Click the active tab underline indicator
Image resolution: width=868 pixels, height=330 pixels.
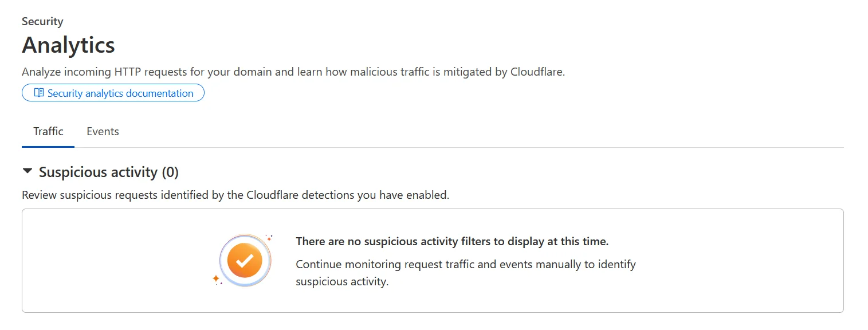coord(48,146)
